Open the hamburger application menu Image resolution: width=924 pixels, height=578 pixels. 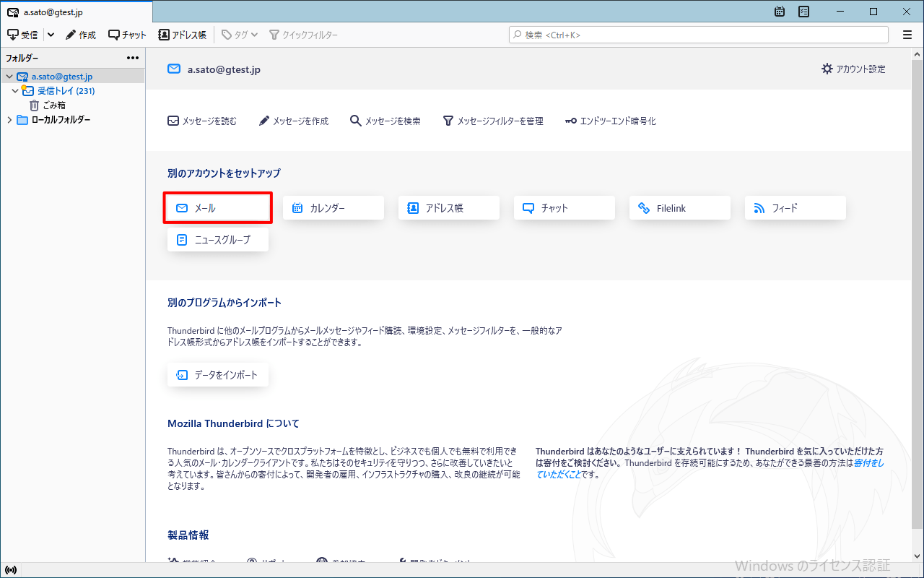pos(907,35)
